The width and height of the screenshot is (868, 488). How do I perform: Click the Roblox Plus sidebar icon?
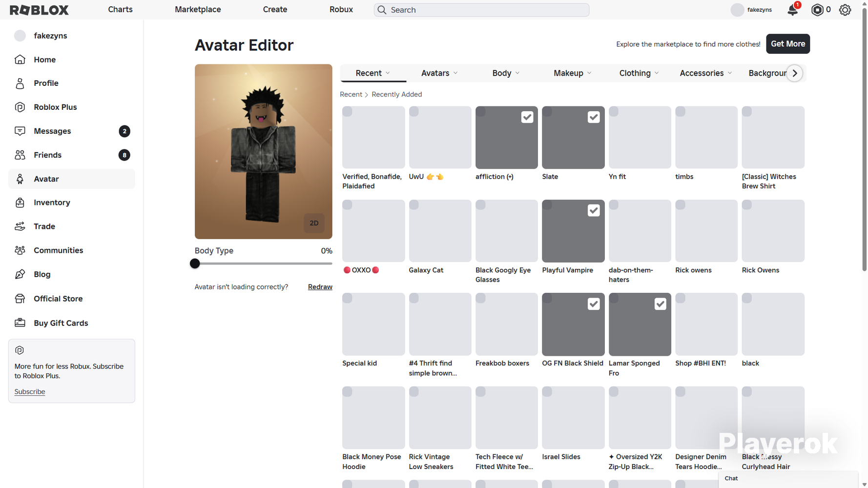point(20,107)
